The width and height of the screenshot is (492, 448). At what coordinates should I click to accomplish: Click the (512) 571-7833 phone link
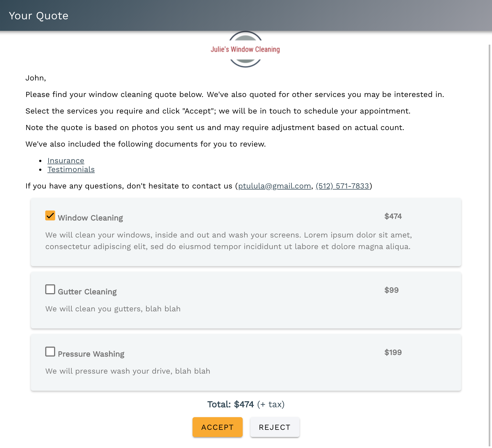342,186
